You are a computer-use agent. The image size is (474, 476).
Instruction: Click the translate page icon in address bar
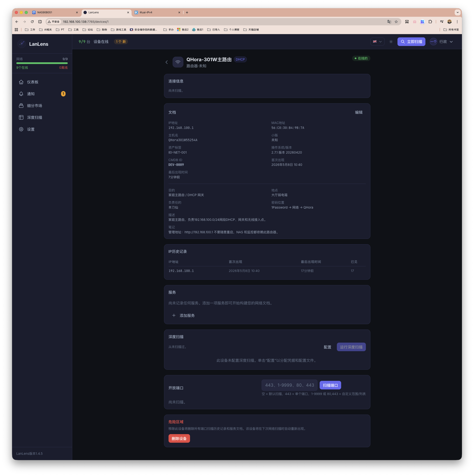[389, 22]
